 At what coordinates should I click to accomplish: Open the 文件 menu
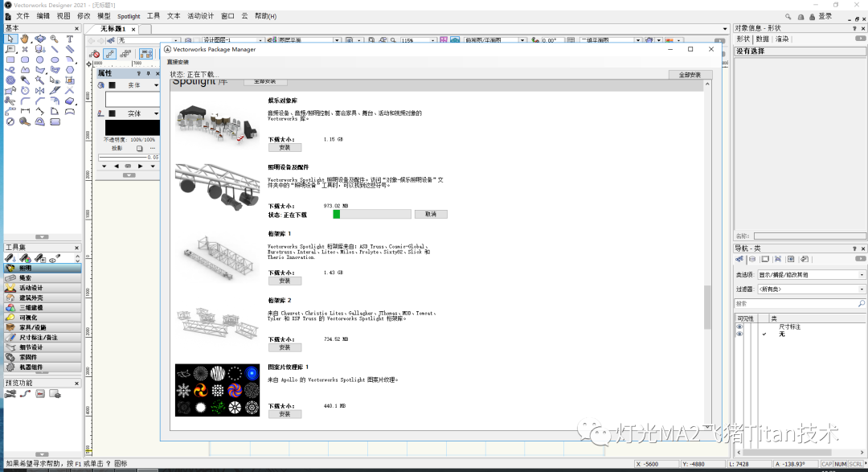point(23,16)
